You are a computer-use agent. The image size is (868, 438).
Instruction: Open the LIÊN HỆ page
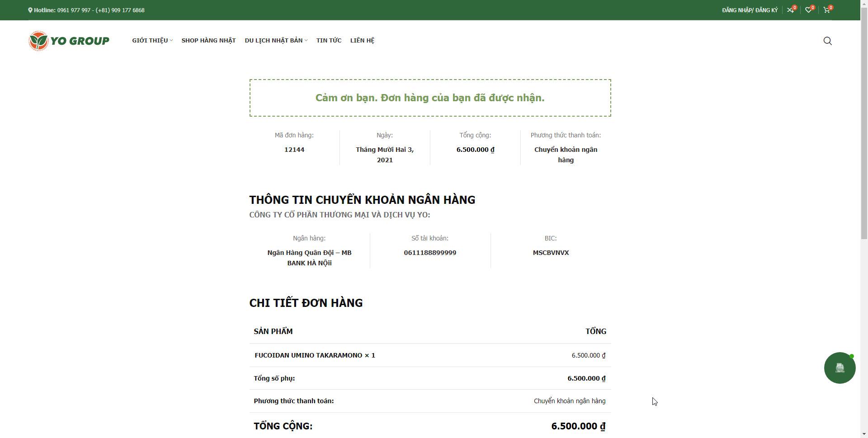pos(362,41)
